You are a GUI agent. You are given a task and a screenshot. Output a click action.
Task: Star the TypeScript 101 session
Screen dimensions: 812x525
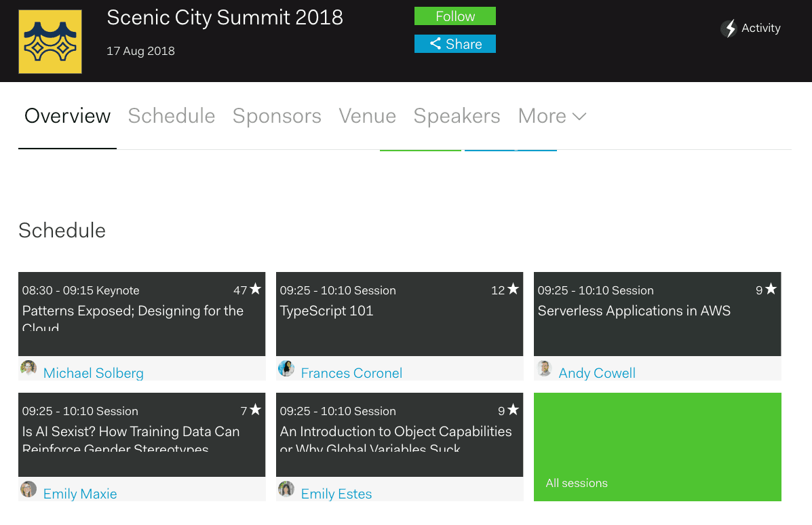(x=513, y=290)
